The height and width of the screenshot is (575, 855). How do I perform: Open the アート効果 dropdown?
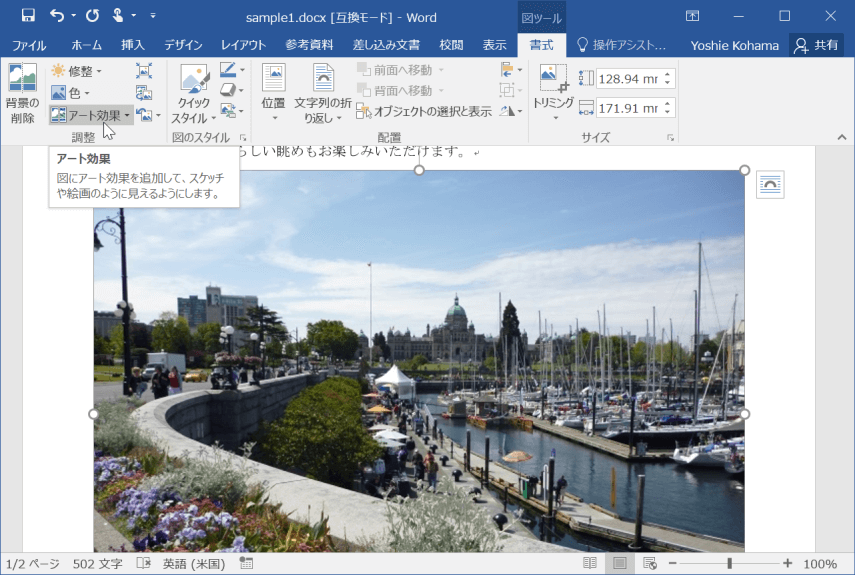(91, 115)
